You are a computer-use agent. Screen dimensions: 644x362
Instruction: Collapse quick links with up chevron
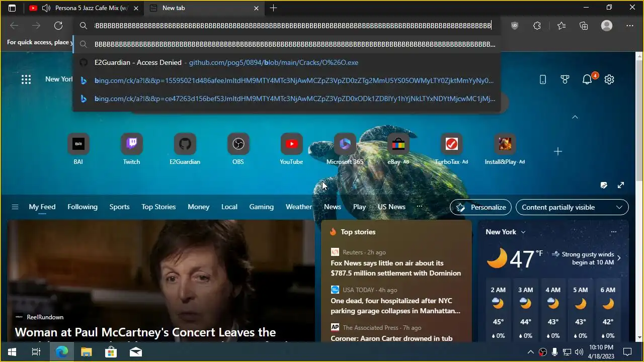575,117
